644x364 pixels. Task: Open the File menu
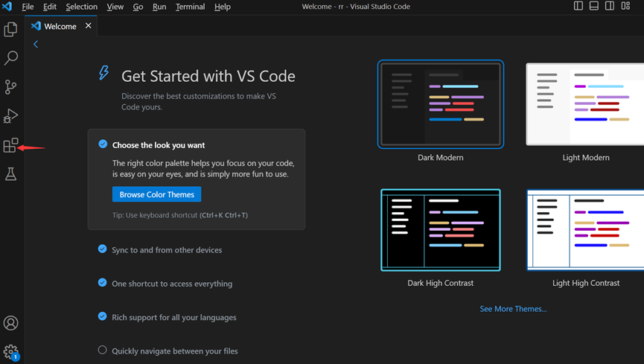click(28, 7)
